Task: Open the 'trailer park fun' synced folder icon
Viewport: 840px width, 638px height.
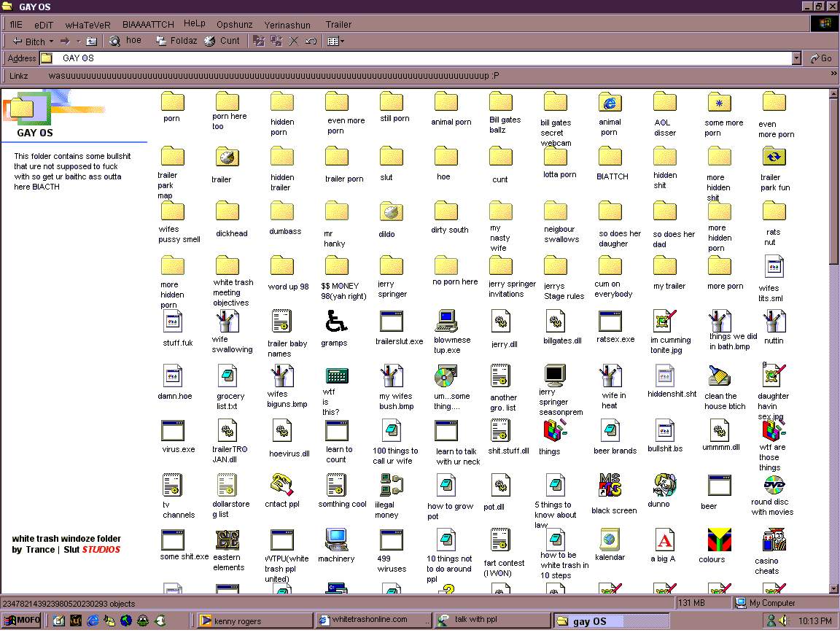Action: (774, 157)
